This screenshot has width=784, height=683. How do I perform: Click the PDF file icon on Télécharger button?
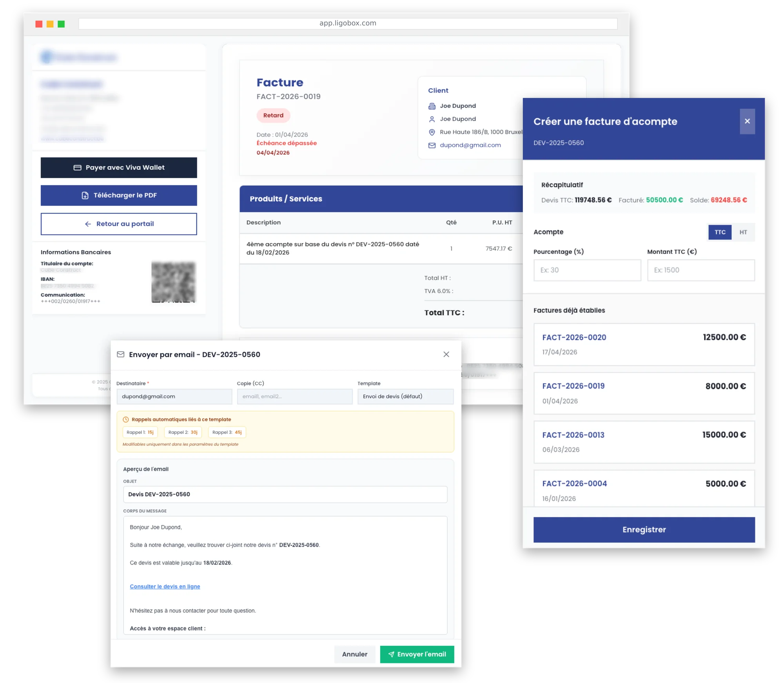click(85, 196)
